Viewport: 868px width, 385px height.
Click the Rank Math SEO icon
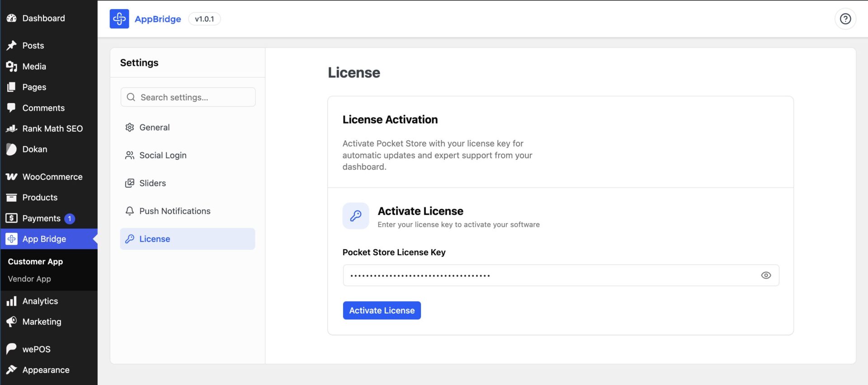[x=12, y=128]
